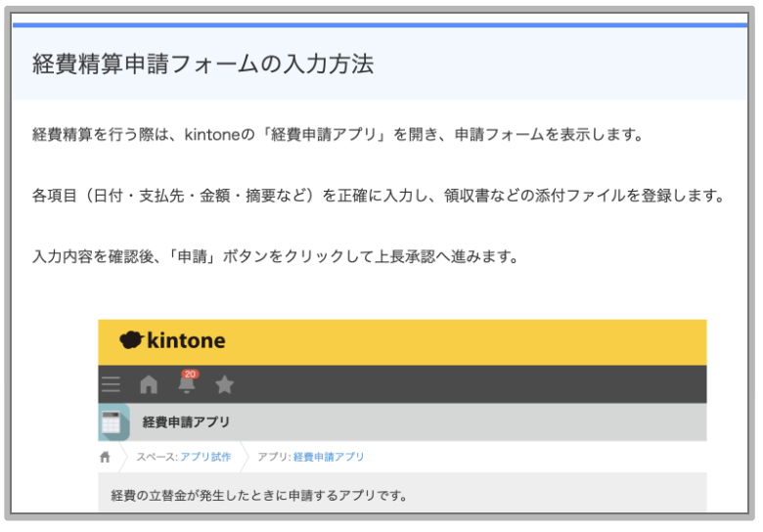
Task: Click the paragraph mentioning kintoneの「経費申請アプリ」
Action: [x=337, y=134]
